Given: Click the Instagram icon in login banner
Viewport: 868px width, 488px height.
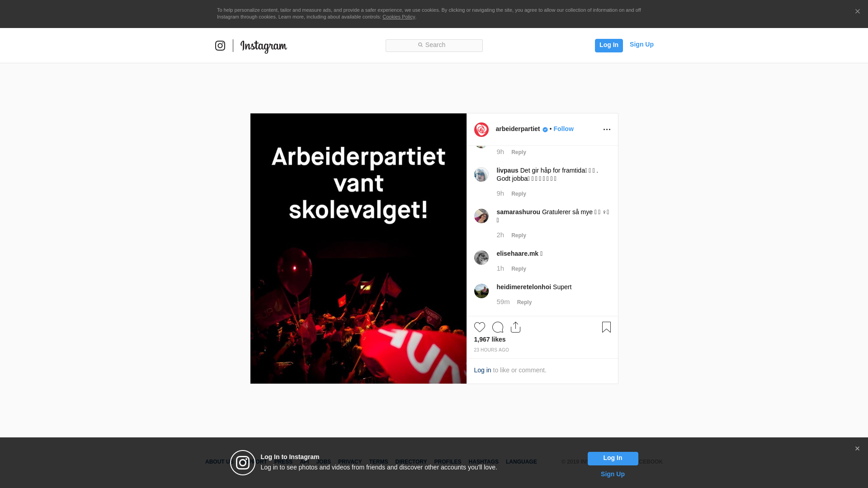Looking at the screenshot, I should (x=243, y=463).
